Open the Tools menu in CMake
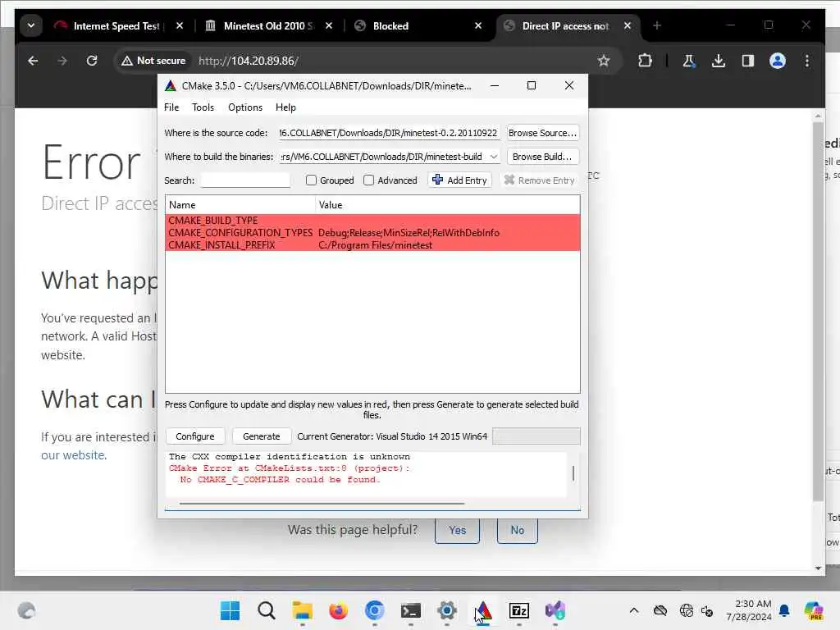 point(203,107)
